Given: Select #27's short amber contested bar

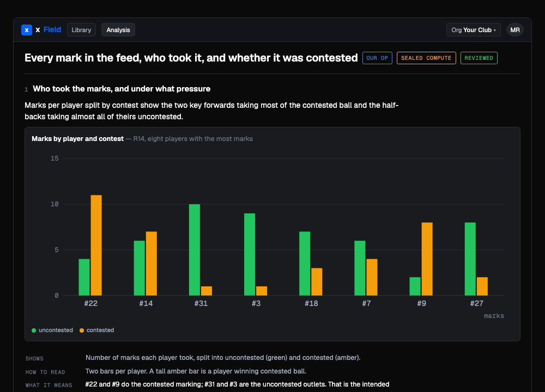Looking at the screenshot, I should pyautogui.click(x=482, y=286).
